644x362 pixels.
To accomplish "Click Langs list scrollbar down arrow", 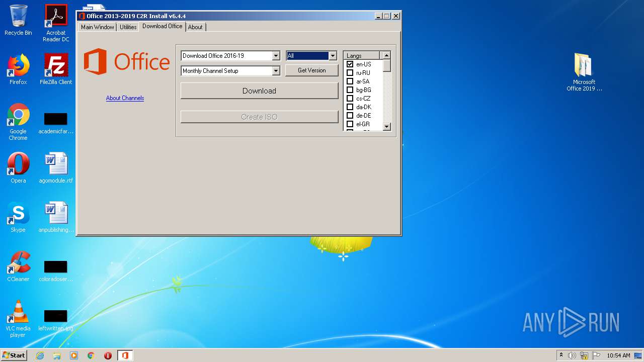I will pos(386,127).
